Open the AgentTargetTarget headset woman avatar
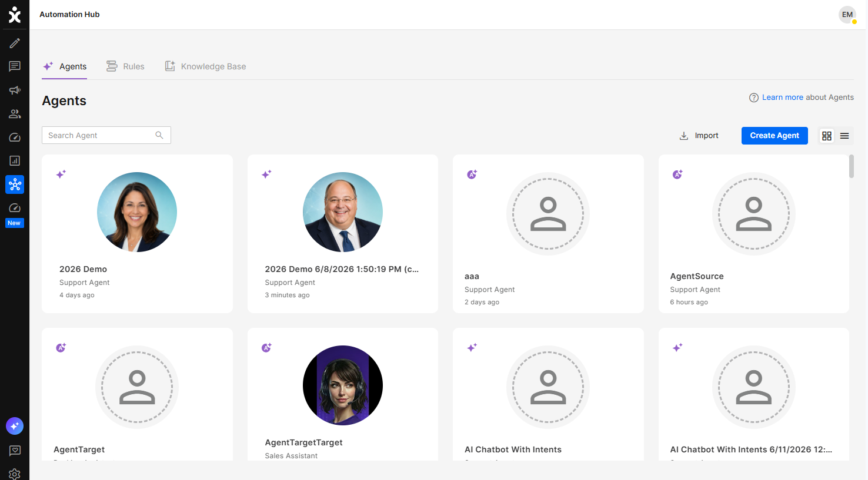Viewport: 868px width, 480px height. point(343,385)
